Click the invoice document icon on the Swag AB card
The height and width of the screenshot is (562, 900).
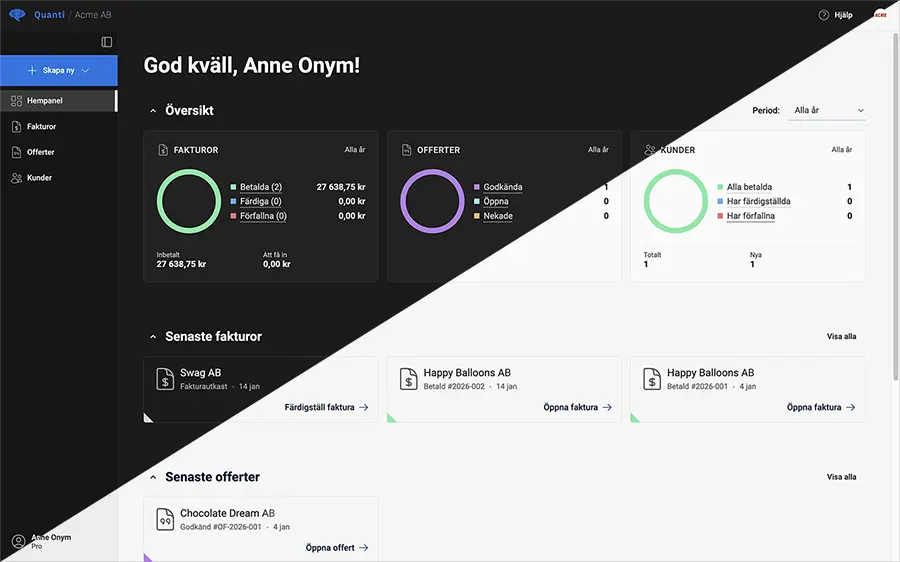(165, 379)
